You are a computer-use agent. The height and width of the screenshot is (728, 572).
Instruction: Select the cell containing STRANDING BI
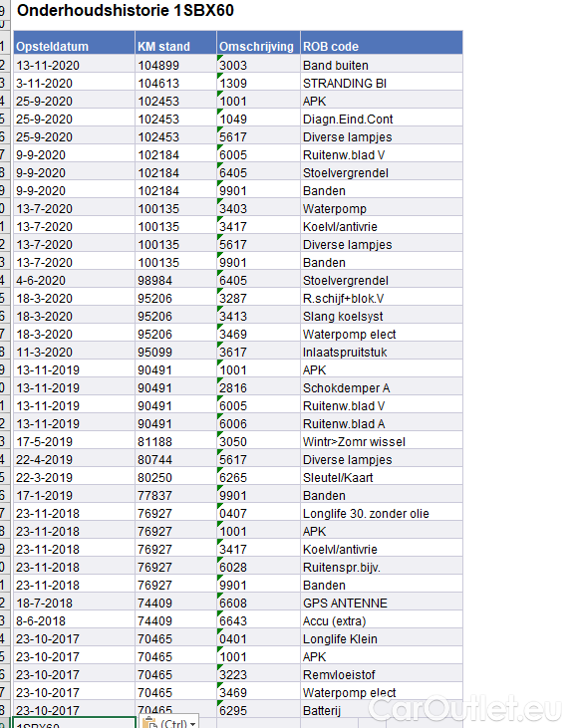(x=382, y=83)
